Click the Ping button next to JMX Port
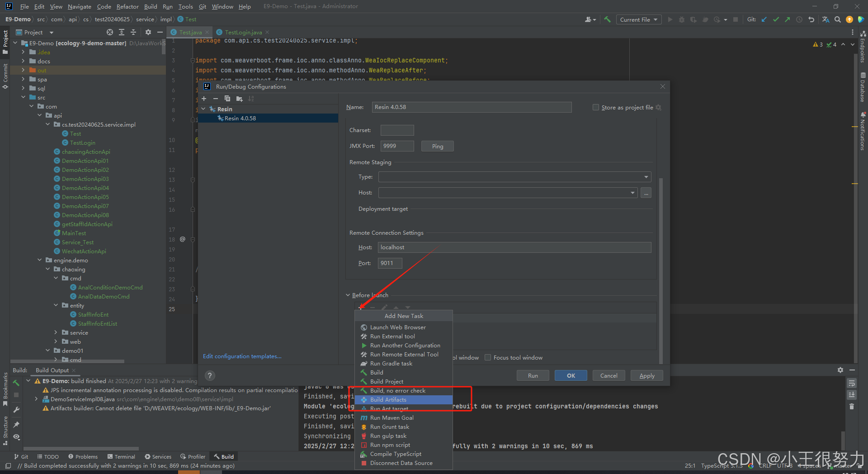The image size is (868, 474). coord(438,146)
